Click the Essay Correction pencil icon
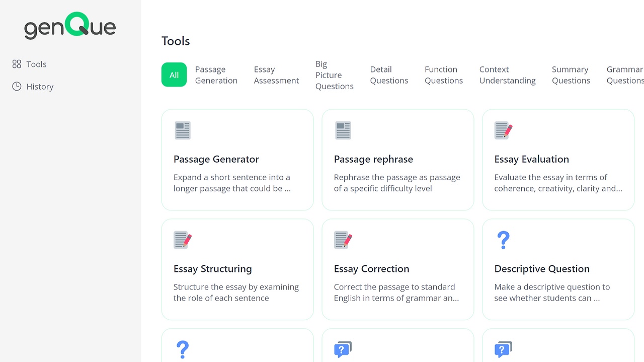Viewport: 644px width, 362px height. (x=343, y=240)
